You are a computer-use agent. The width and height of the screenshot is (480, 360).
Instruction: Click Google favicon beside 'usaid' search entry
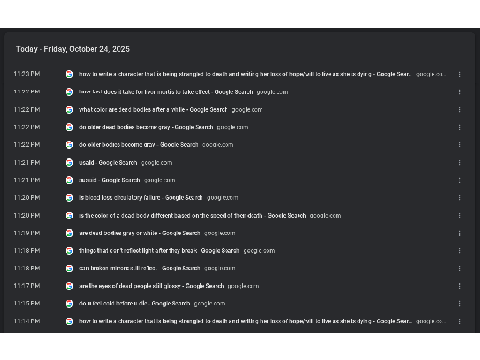coord(69,163)
